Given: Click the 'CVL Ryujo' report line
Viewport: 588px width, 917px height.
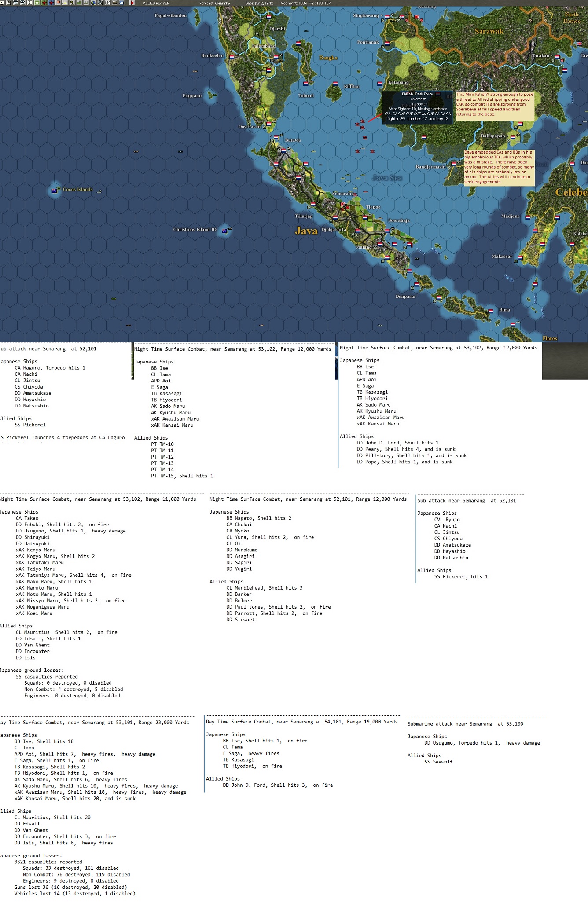Looking at the screenshot, I should tap(447, 519).
